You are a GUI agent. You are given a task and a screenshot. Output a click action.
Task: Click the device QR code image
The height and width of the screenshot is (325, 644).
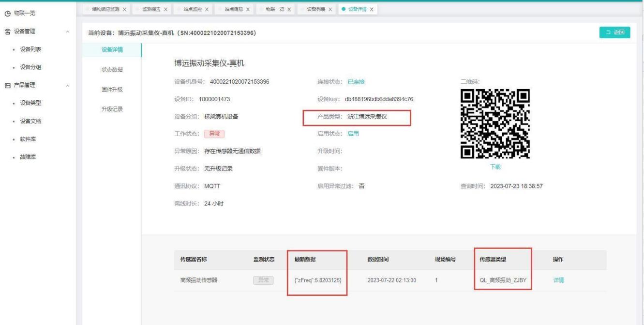(x=495, y=124)
